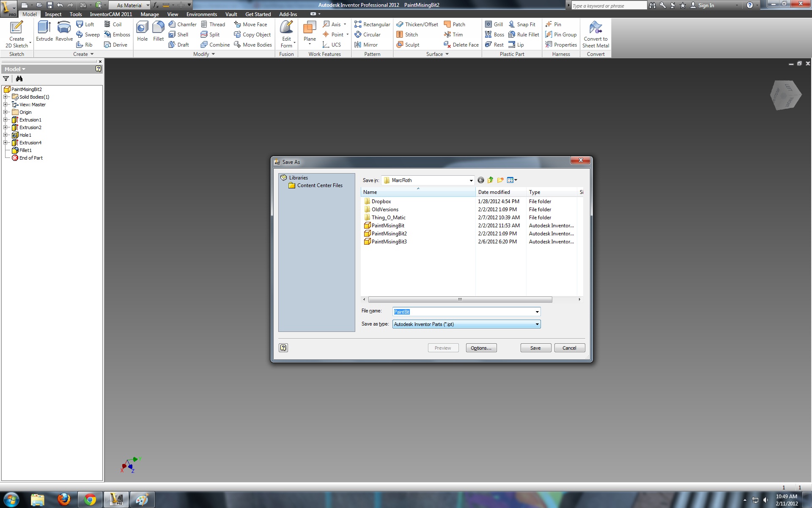Expand the Hole1 feature
Image resolution: width=812 pixels, height=508 pixels.
[x=5, y=135]
